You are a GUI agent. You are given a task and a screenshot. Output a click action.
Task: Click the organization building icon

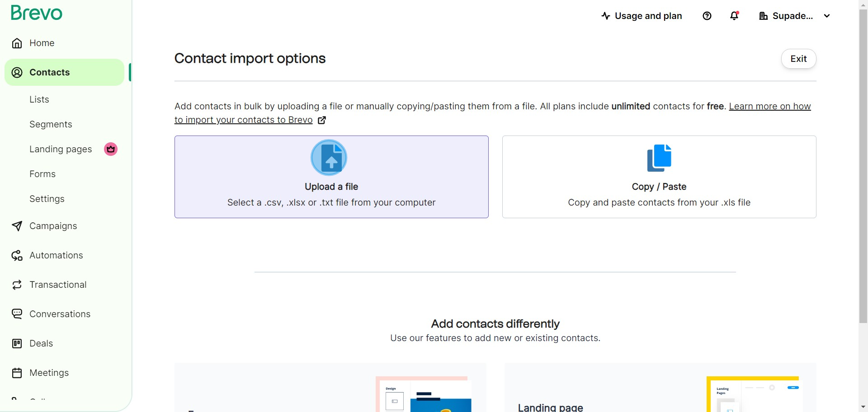pyautogui.click(x=764, y=16)
